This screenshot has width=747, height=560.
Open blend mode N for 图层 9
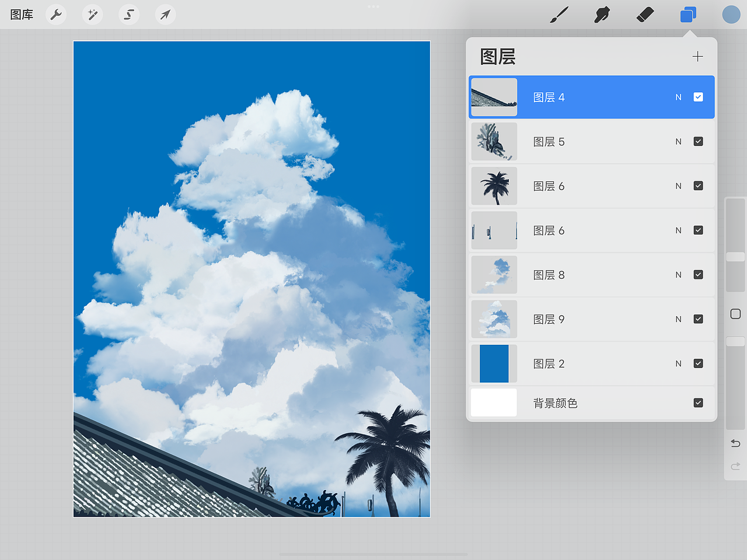click(x=678, y=319)
